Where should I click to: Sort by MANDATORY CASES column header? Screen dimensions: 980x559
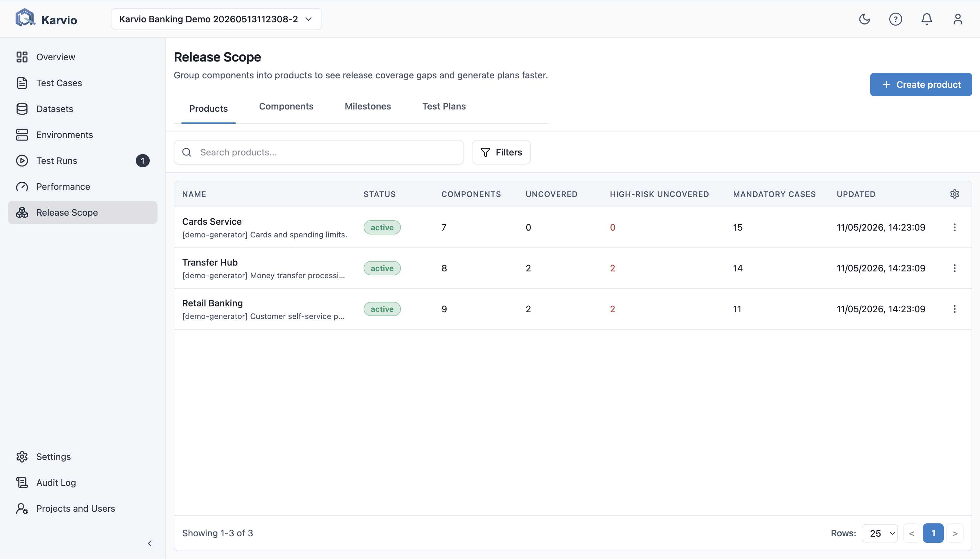tap(774, 194)
